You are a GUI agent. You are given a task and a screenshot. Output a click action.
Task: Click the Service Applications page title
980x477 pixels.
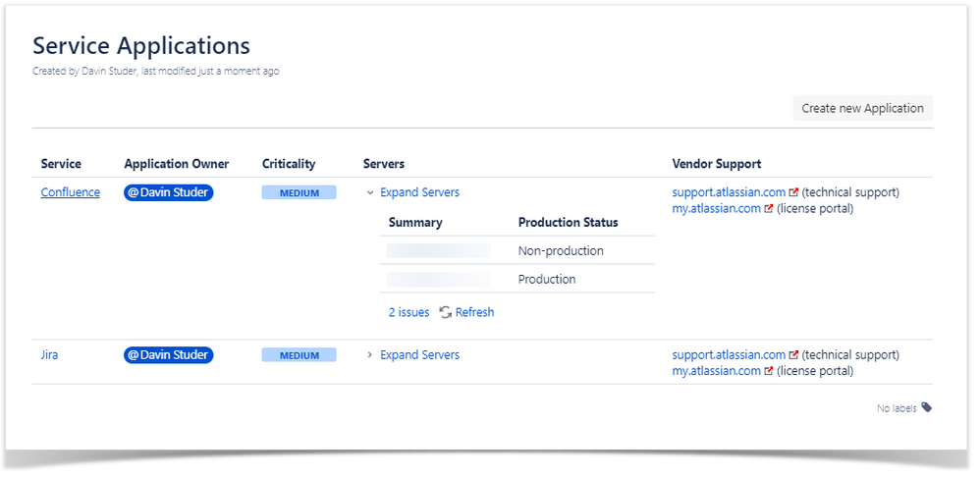(141, 46)
